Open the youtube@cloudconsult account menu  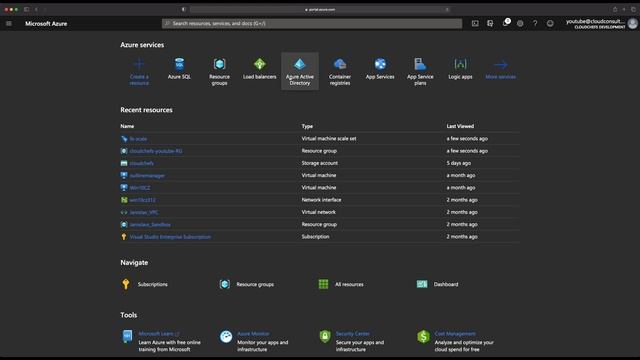601,24
